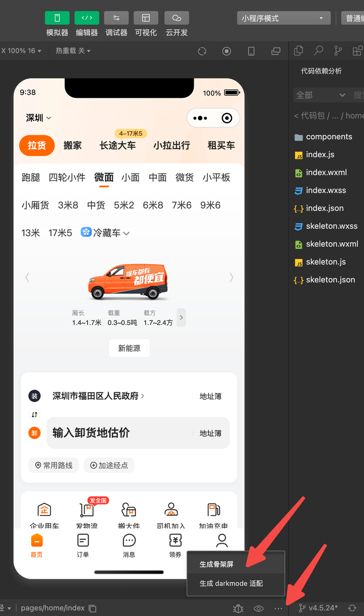Toggle the 编辑器 editor panel button

coord(87,18)
